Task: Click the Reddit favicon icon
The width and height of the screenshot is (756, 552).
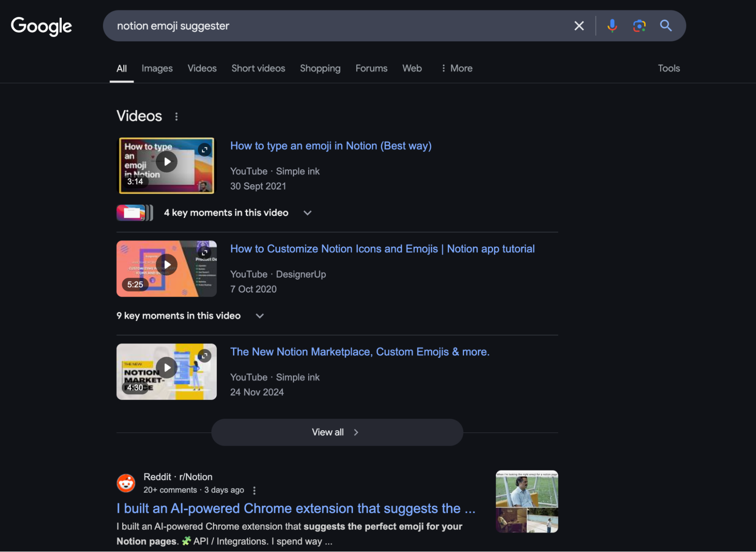Action: point(126,483)
